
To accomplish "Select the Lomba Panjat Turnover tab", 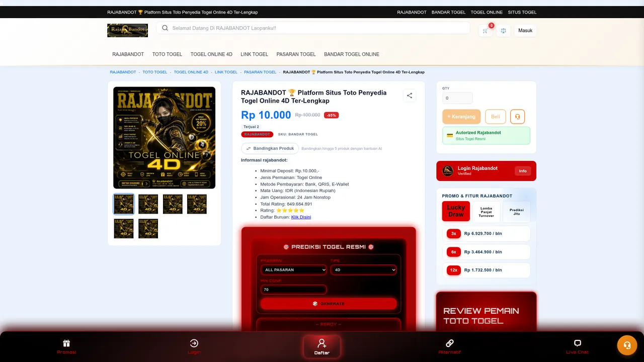I will (x=486, y=212).
